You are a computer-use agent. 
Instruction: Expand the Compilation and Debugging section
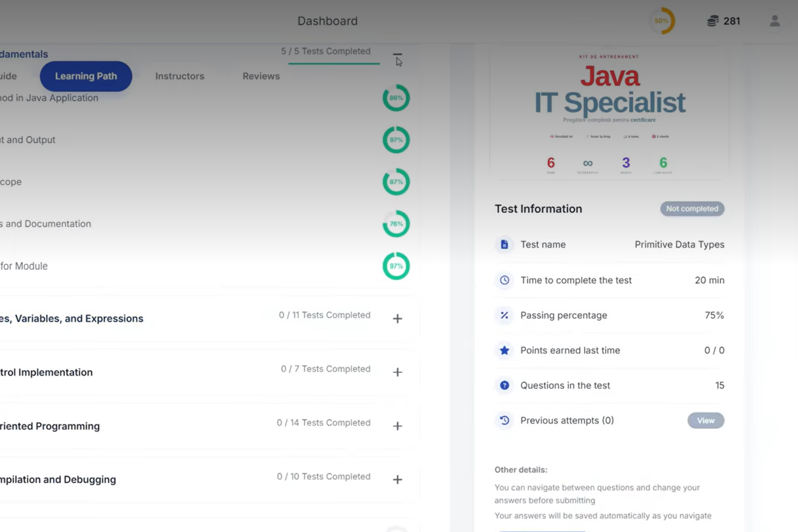397,480
